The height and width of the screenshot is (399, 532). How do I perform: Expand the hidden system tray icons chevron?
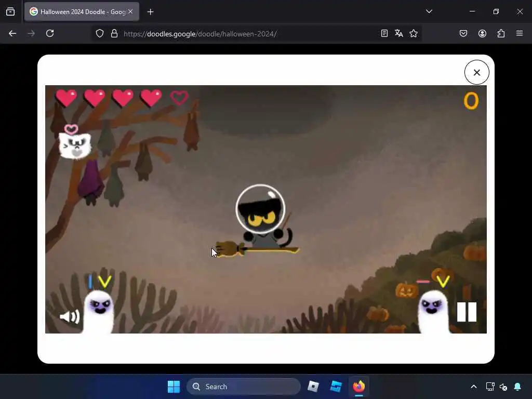point(474,387)
